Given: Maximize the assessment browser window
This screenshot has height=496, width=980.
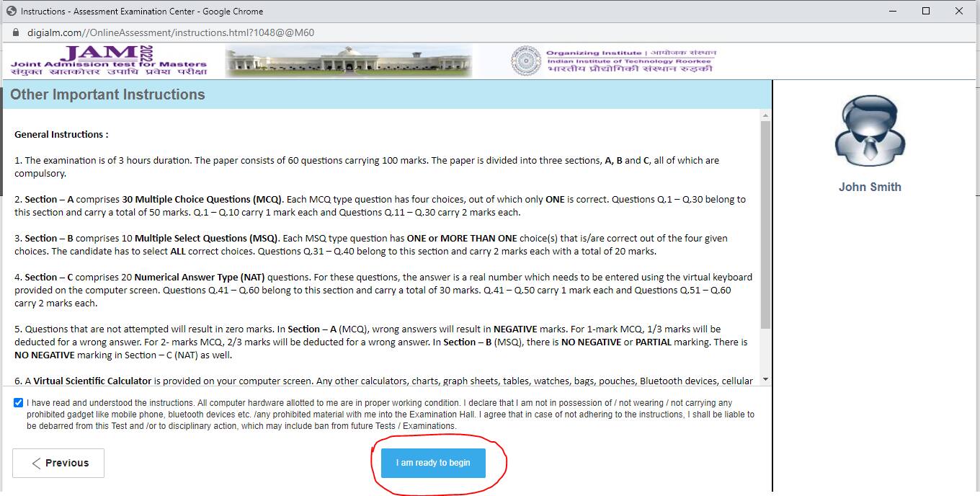Looking at the screenshot, I should [926, 11].
